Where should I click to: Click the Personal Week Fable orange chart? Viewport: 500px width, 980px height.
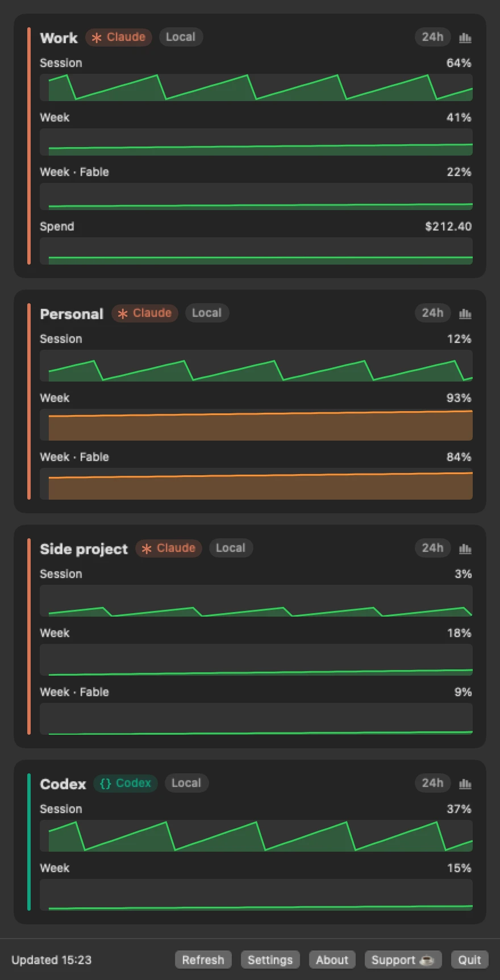(256, 484)
